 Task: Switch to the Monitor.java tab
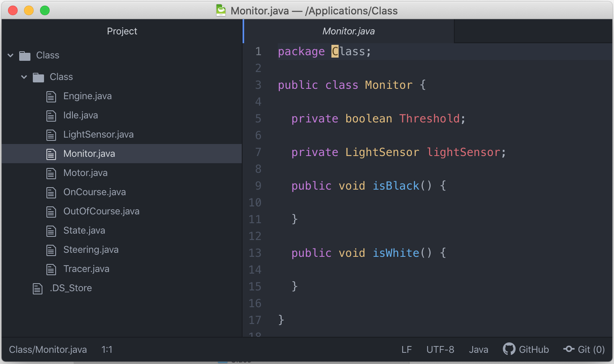click(x=348, y=31)
